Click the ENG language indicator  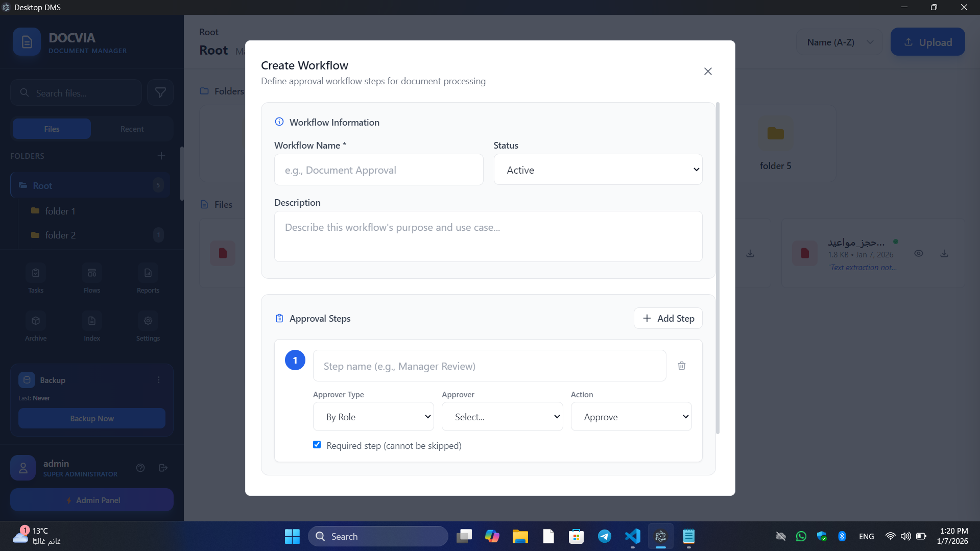point(866,537)
